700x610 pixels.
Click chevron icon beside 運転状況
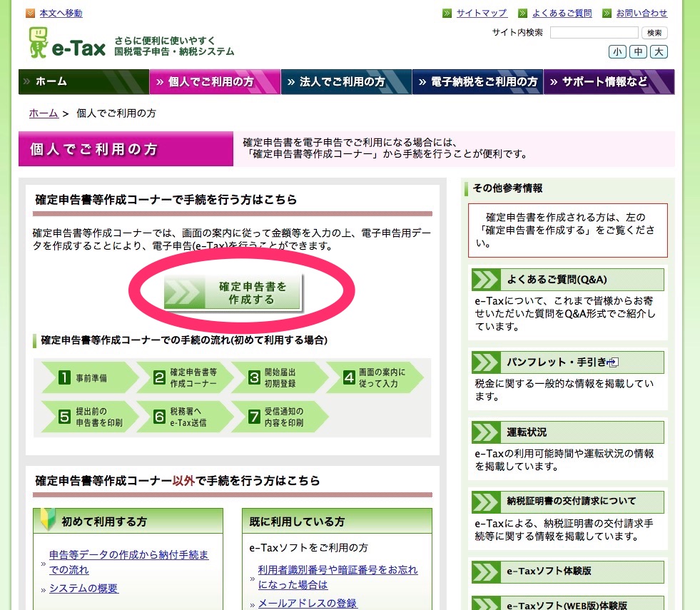coord(486,432)
